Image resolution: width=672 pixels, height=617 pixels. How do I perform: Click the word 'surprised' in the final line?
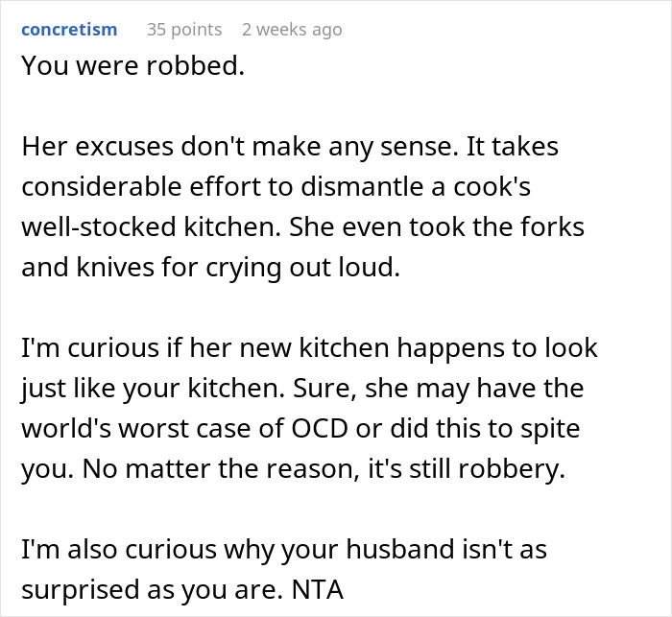pyautogui.click(x=80, y=589)
